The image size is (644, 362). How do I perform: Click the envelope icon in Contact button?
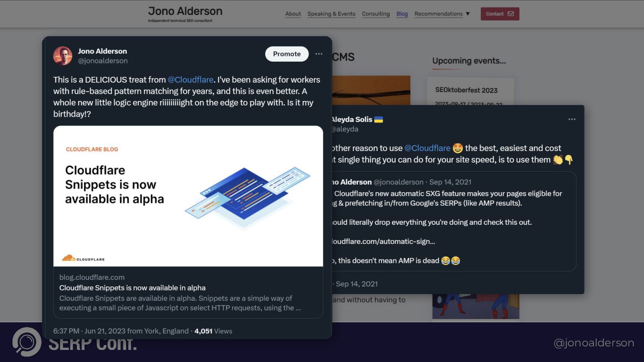[x=511, y=14]
